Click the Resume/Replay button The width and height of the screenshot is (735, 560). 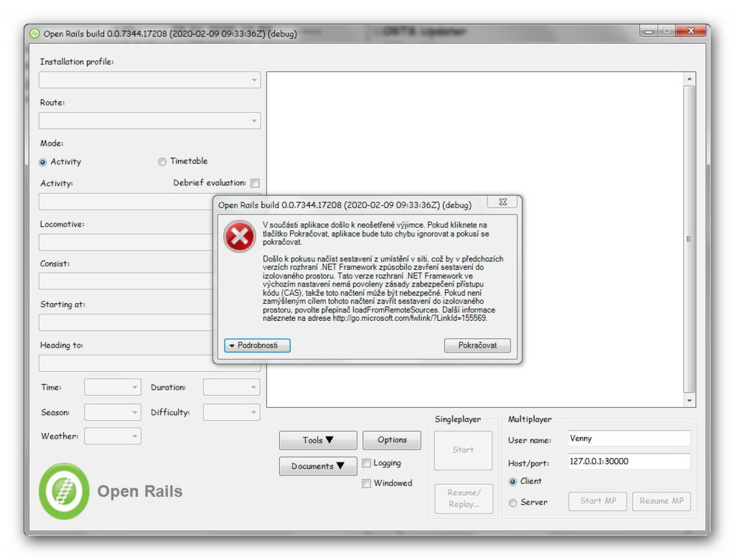point(464,498)
